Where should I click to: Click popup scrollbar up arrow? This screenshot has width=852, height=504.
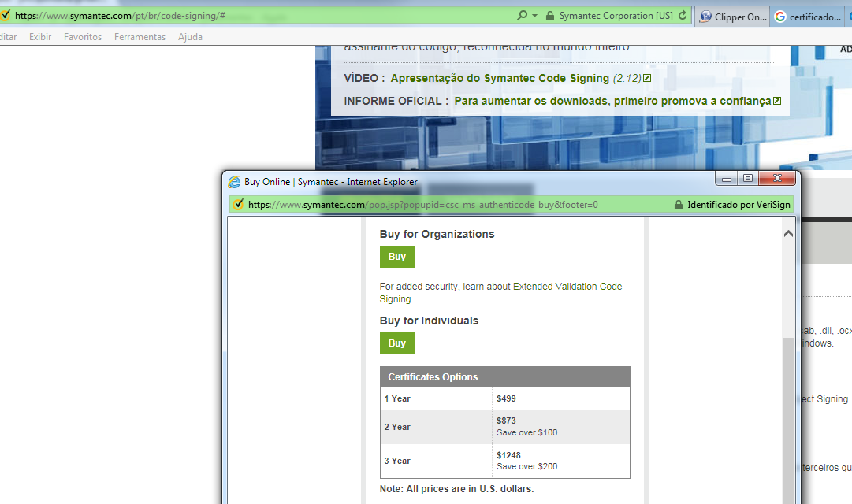[x=788, y=234]
